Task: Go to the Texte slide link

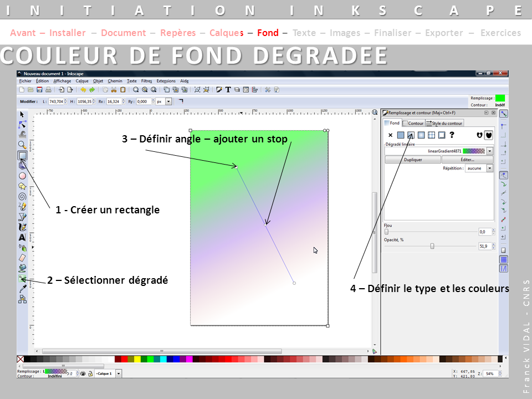Action: [x=304, y=33]
